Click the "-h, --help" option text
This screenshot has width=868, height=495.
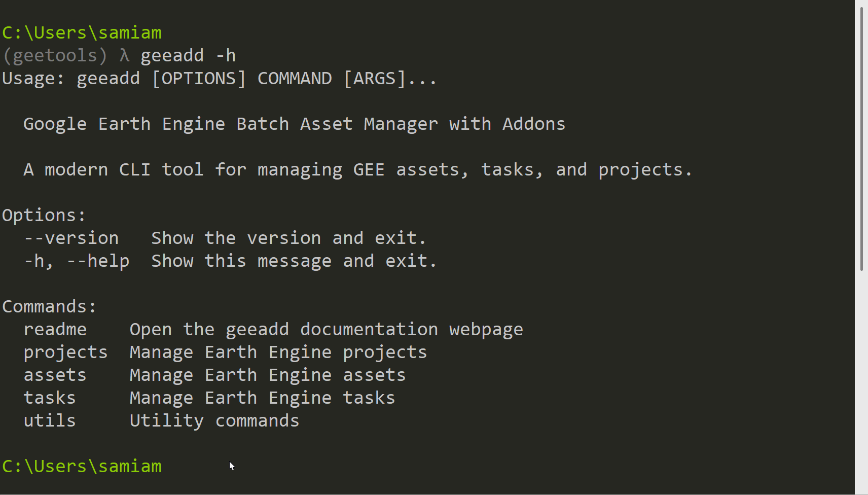(77, 261)
